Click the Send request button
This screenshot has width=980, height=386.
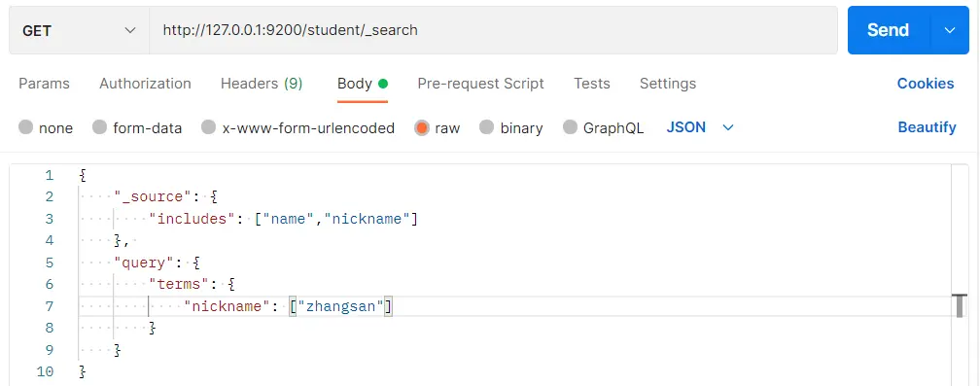pos(889,30)
